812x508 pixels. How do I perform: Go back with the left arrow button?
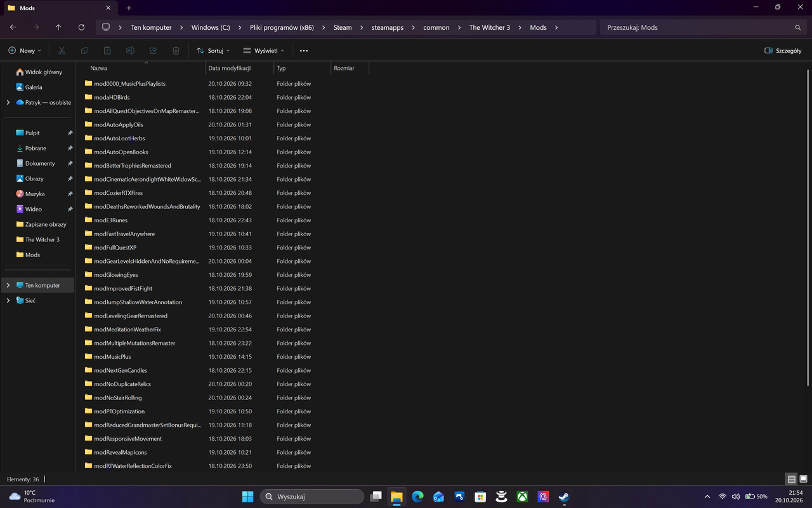13,27
